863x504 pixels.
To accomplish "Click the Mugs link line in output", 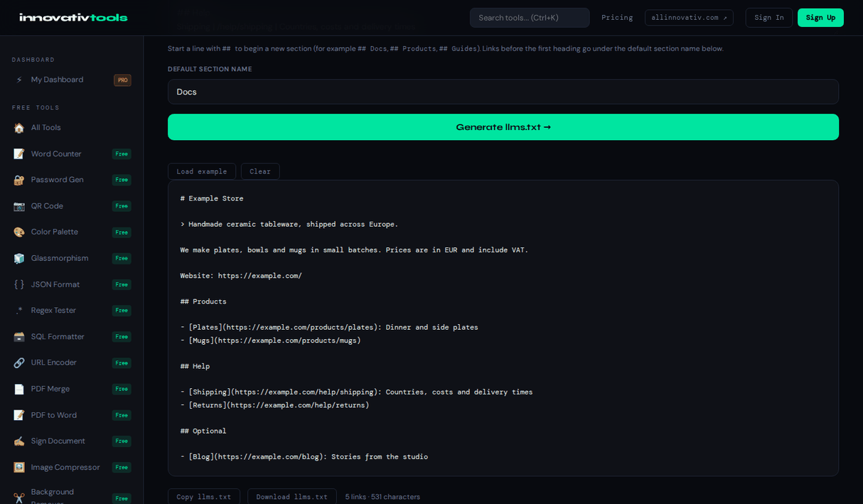I will pos(270,341).
